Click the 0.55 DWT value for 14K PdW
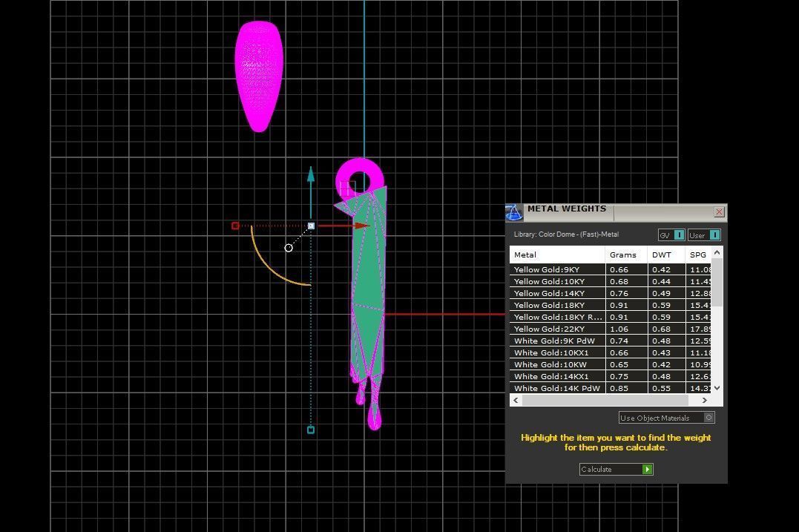This screenshot has width=799, height=532. (x=662, y=388)
